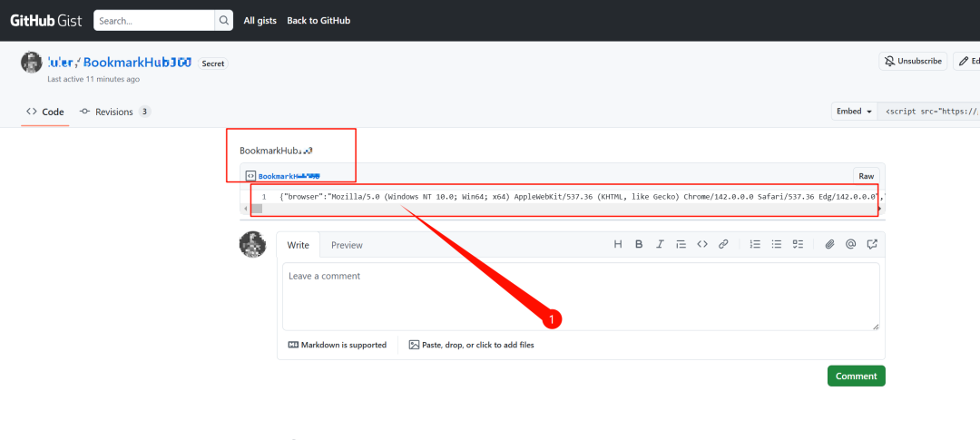Open the Revisions tab

[x=114, y=112]
